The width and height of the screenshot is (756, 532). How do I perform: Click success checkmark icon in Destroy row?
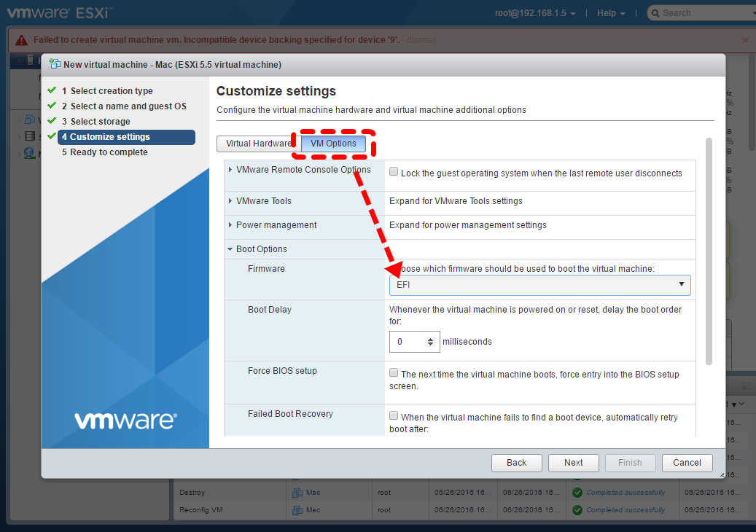[577, 493]
